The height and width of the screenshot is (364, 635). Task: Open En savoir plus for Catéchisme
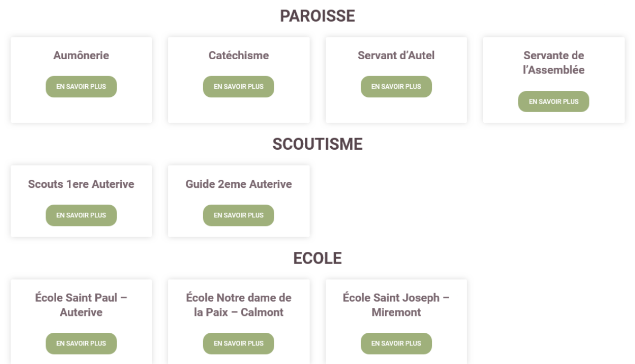(239, 87)
